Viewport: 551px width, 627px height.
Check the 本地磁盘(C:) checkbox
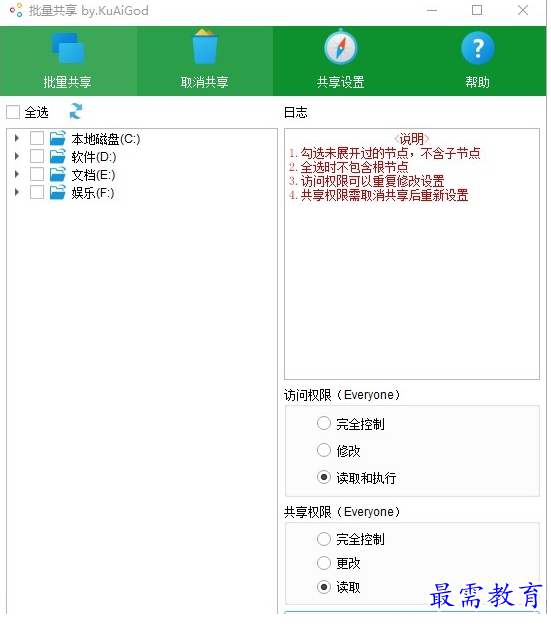tap(37, 138)
